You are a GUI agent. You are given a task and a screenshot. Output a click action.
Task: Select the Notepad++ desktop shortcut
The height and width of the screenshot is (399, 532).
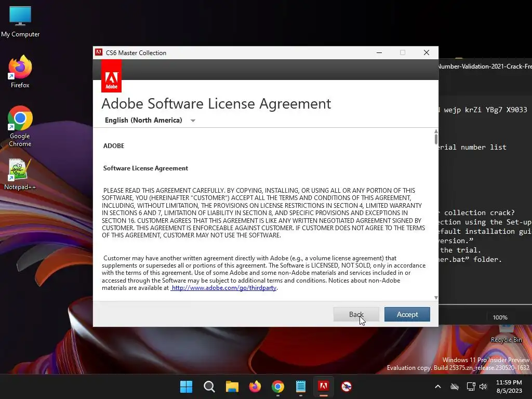[x=20, y=175]
